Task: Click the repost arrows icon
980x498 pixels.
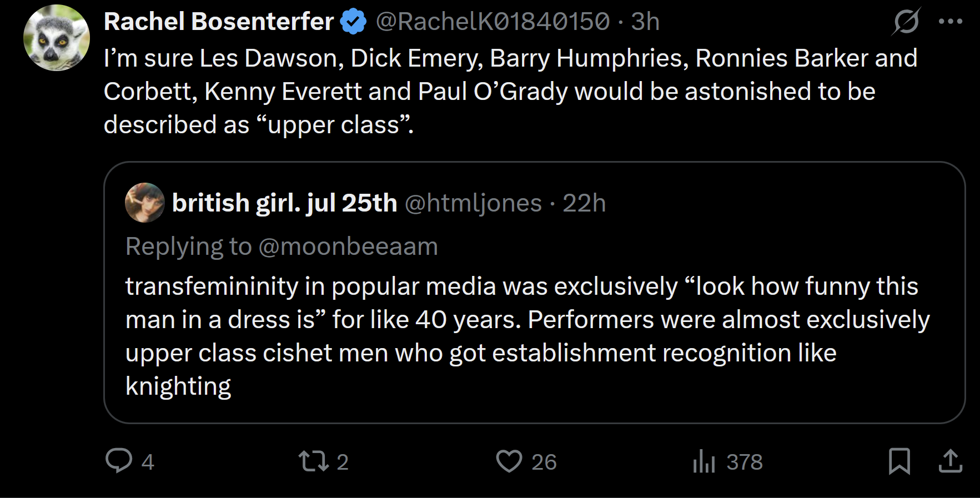Action: tap(314, 461)
